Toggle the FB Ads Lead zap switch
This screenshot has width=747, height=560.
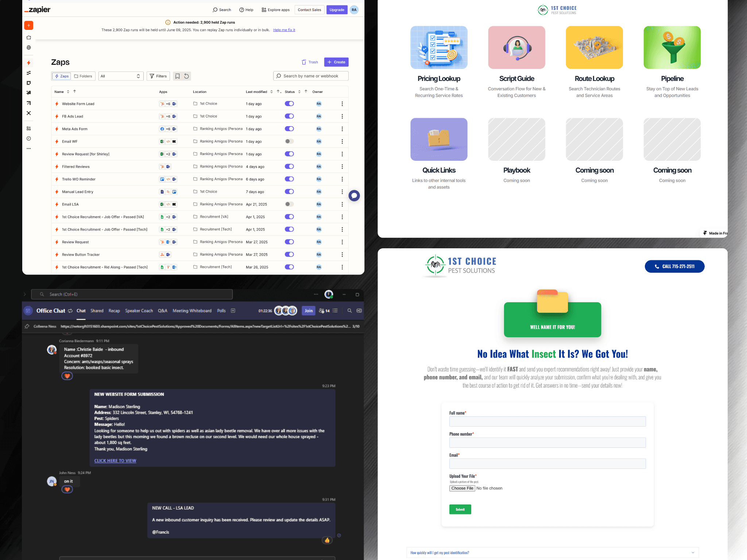(x=289, y=116)
